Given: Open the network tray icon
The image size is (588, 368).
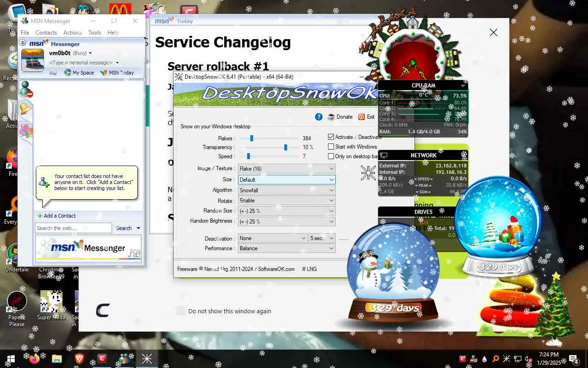Looking at the screenshot, I should (x=518, y=359).
